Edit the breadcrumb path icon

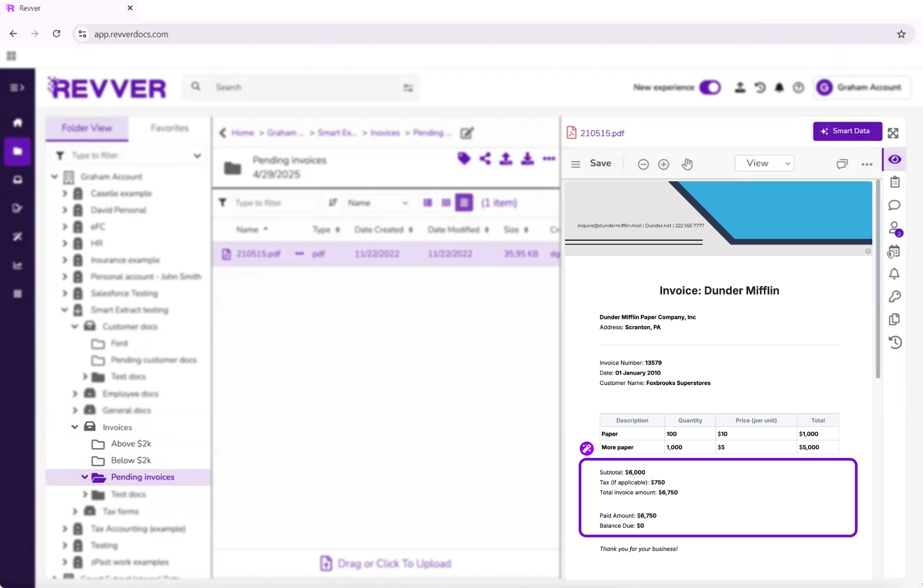tap(467, 133)
